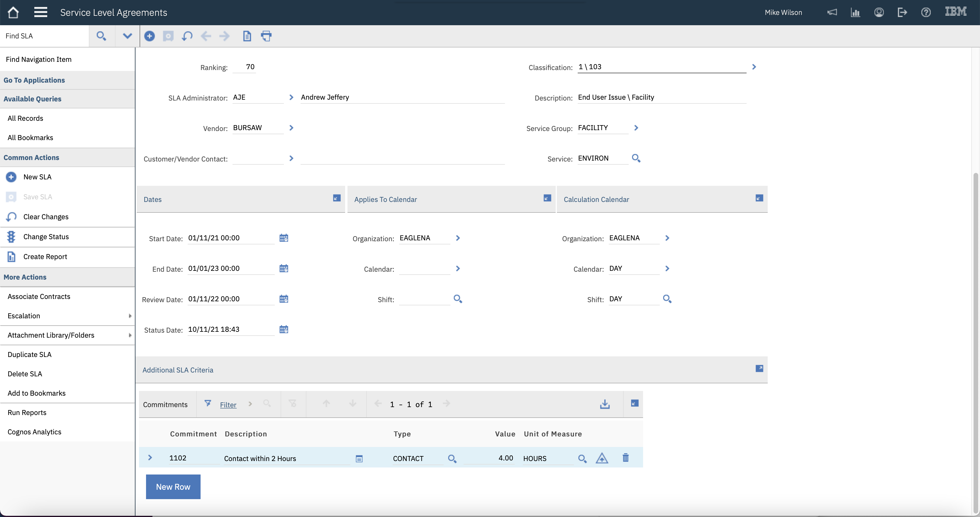The width and height of the screenshot is (980, 517).
Task: Open Start Date calendar picker
Action: click(284, 238)
